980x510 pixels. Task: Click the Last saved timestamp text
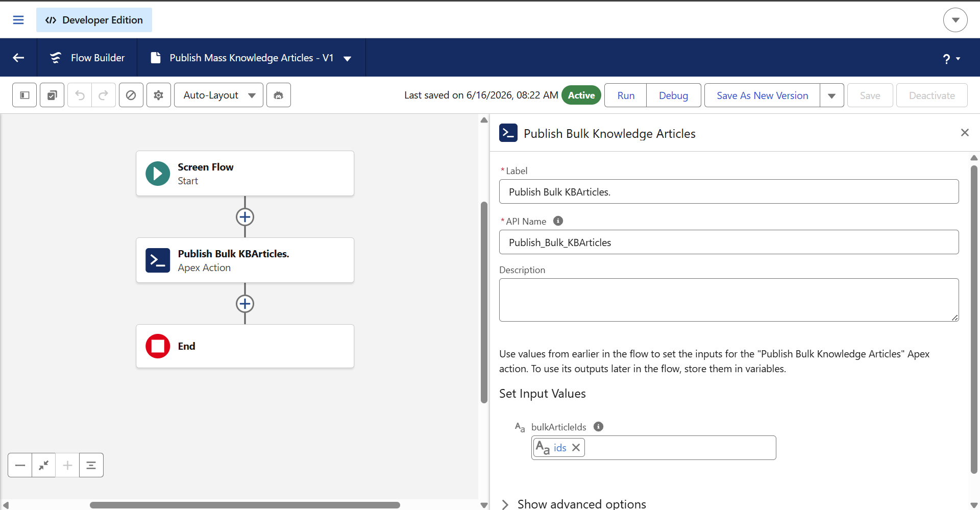481,95
